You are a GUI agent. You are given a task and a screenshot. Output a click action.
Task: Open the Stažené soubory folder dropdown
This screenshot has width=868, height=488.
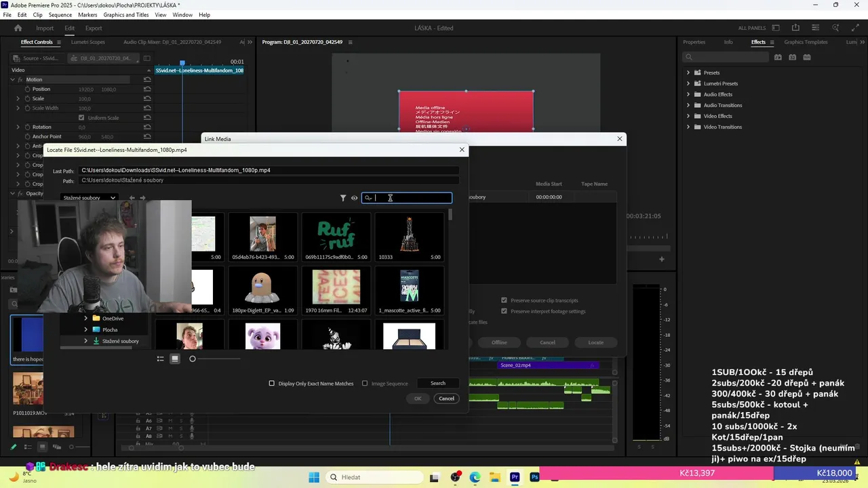89,198
